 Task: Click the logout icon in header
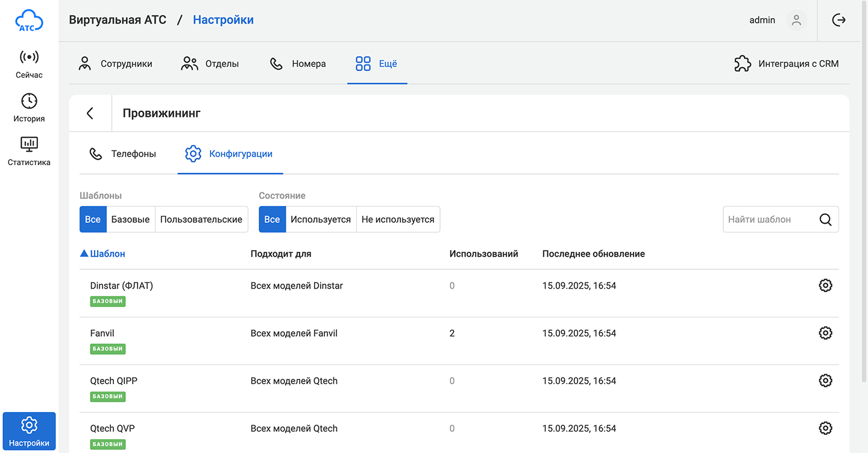click(838, 20)
